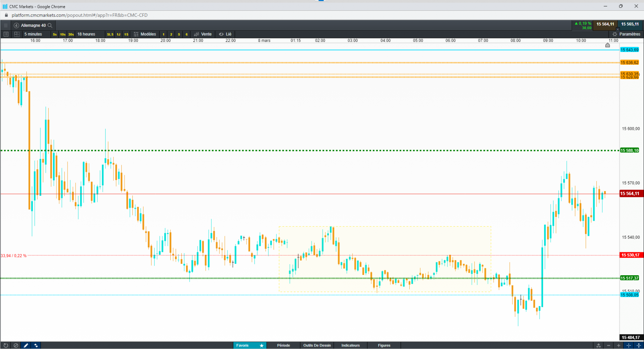Collapse the small minus between price buttons

[x=618, y=29]
